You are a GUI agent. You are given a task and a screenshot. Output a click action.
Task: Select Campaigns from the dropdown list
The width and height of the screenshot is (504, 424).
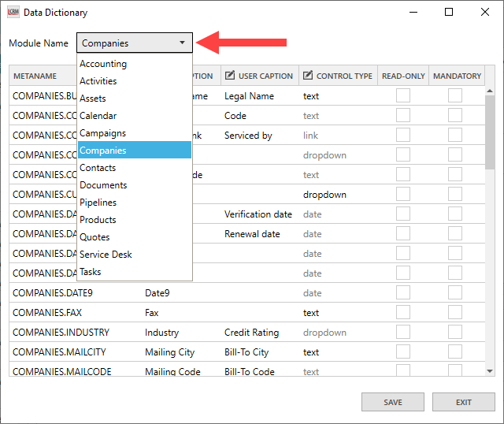tap(102, 133)
